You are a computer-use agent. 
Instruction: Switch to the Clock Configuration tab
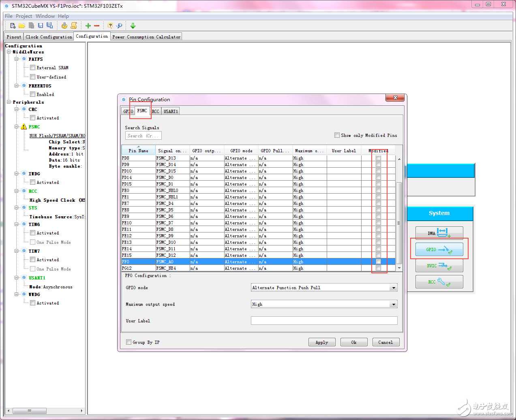pos(49,37)
